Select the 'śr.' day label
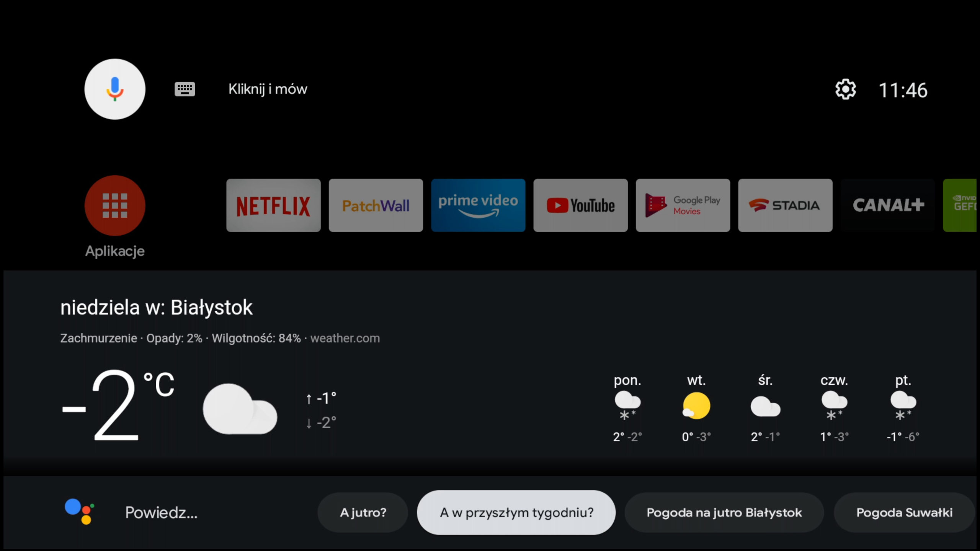Image resolution: width=980 pixels, height=551 pixels. [765, 380]
